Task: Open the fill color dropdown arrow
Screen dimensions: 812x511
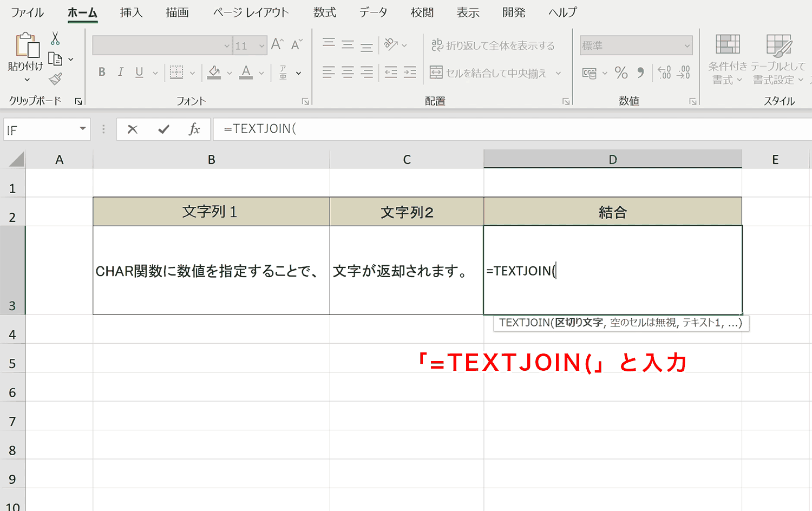Action: point(230,73)
